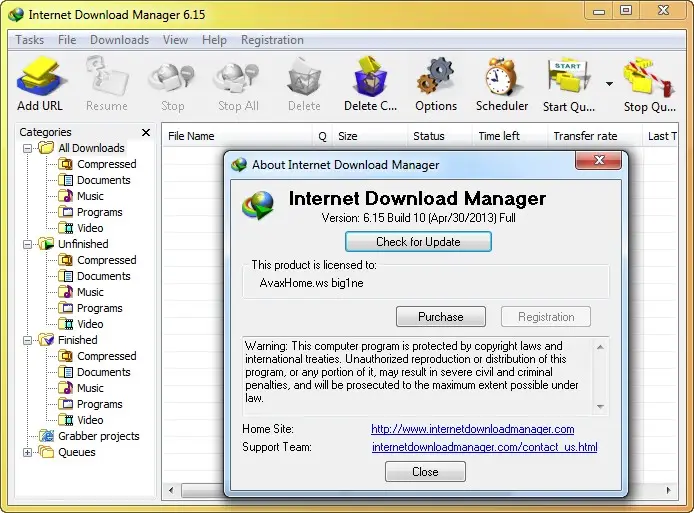Select Compressed under Unfinished
This screenshot has height=513, width=694.
click(106, 260)
